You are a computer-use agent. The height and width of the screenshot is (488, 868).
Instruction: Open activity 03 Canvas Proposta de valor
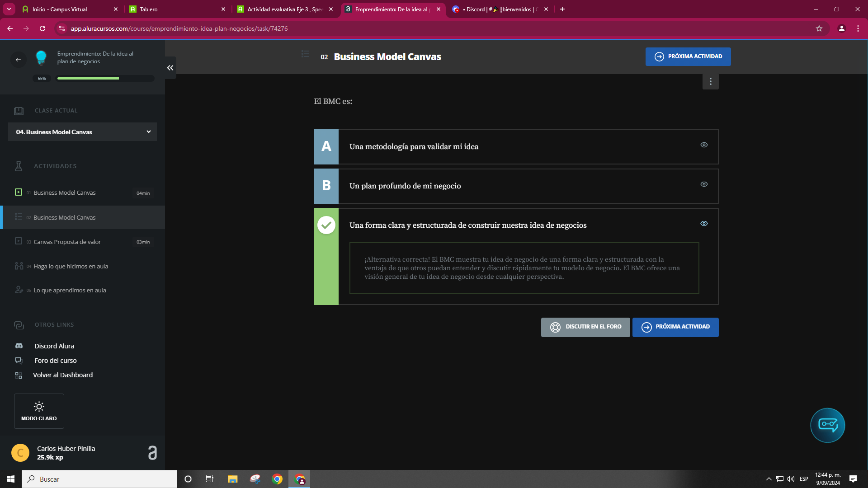click(83, 242)
